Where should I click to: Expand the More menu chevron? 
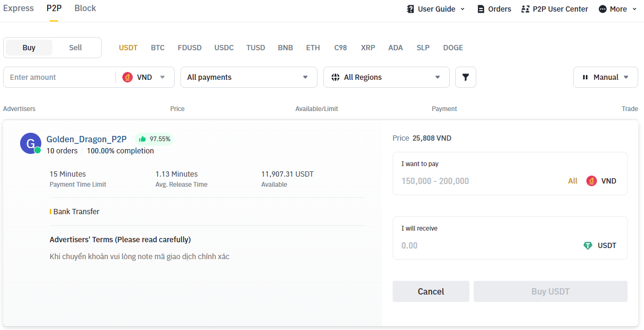click(634, 9)
